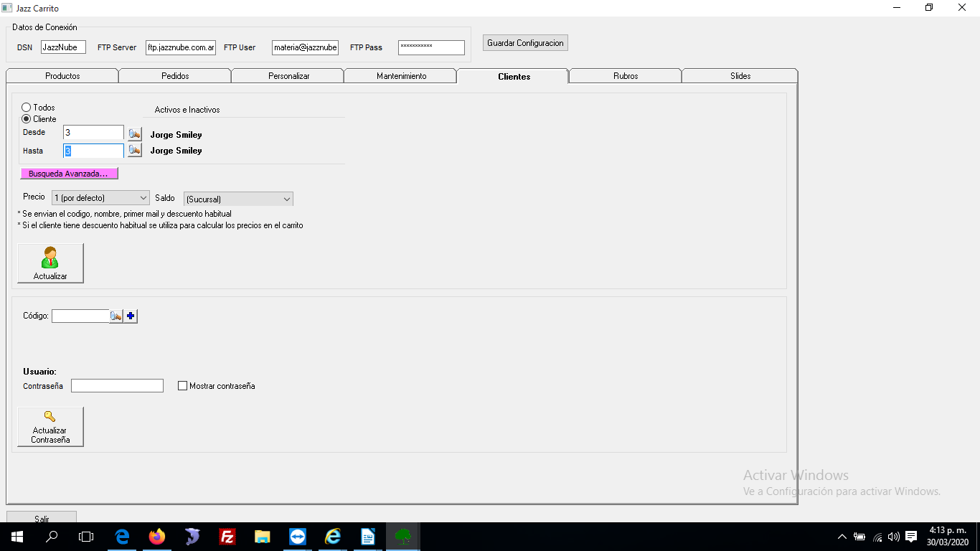Select the Clientes tab

(514, 76)
